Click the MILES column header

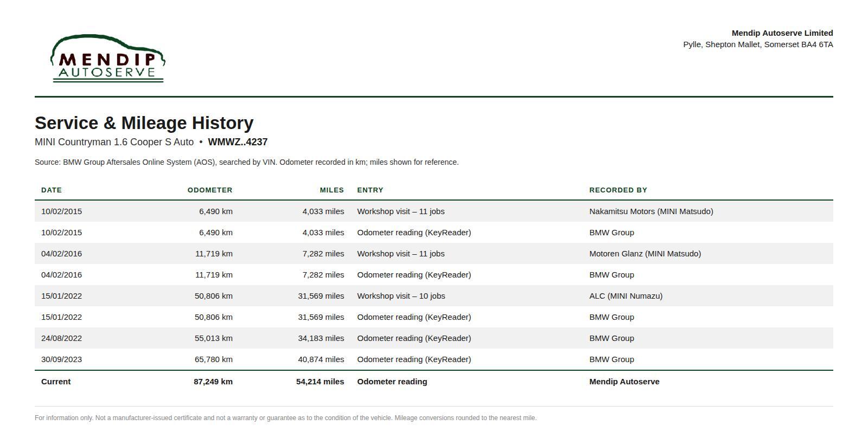click(332, 190)
